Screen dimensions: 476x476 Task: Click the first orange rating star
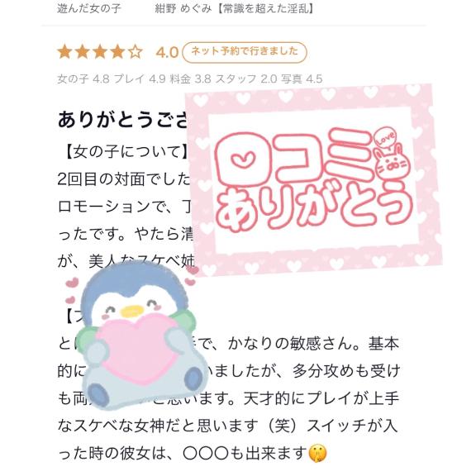point(64,52)
